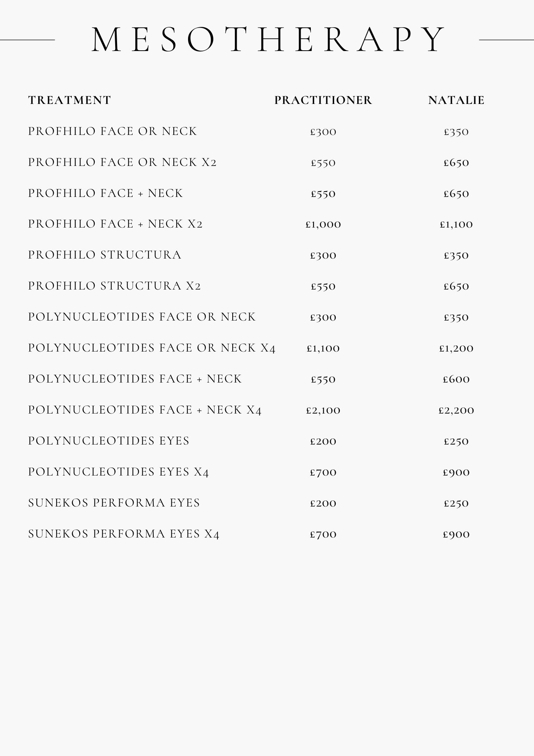Click Profhilo Face or Neck X2 treatment name
Viewport: 534px width, 756px height.
[122, 162]
